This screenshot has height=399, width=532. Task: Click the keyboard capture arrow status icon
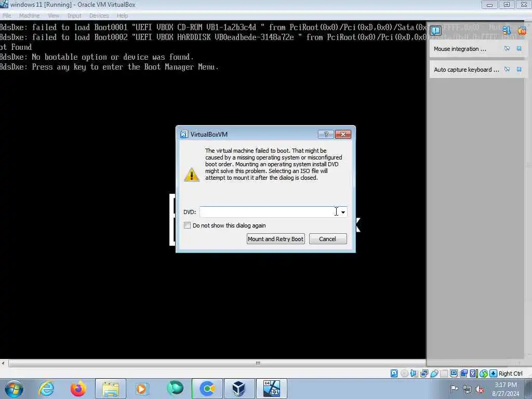[x=494, y=373]
